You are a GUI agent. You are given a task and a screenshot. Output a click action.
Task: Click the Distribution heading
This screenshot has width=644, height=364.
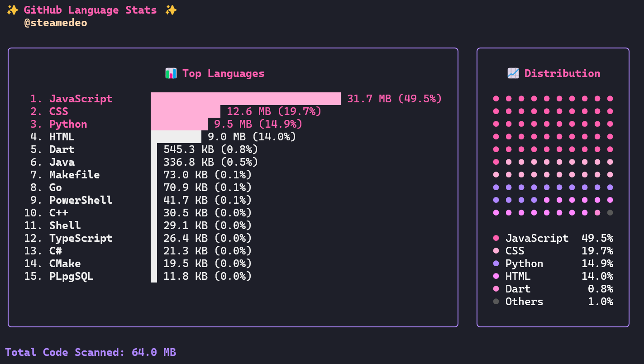click(x=563, y=73)
